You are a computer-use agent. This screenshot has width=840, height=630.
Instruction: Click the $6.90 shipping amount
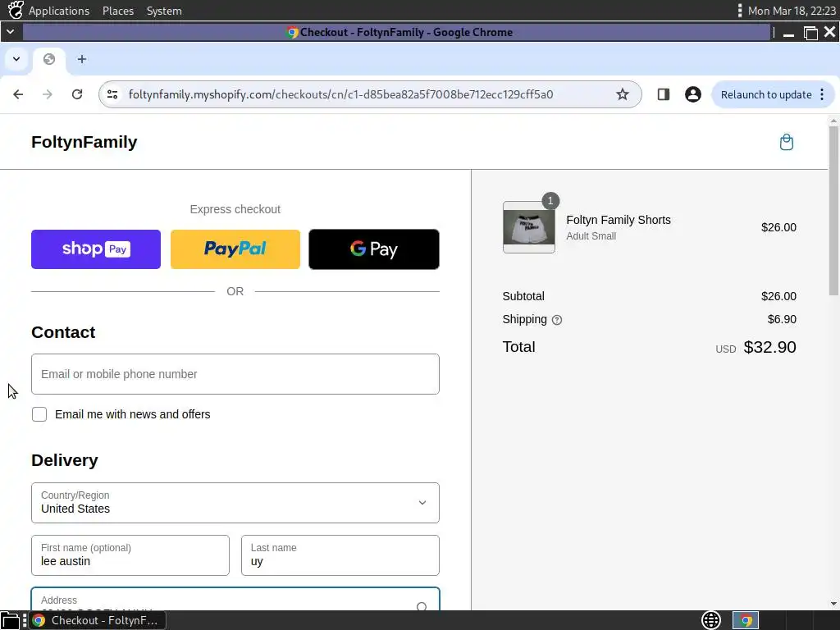(x=782, y=319)
